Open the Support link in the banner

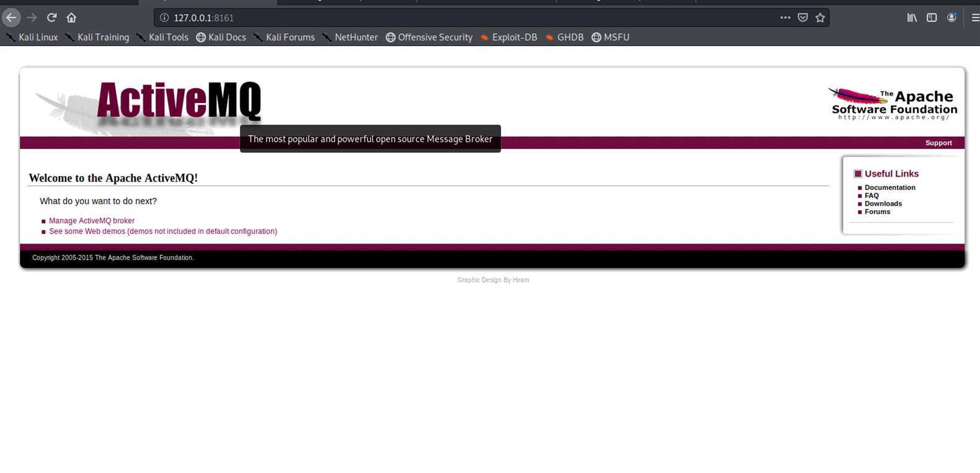938,143
